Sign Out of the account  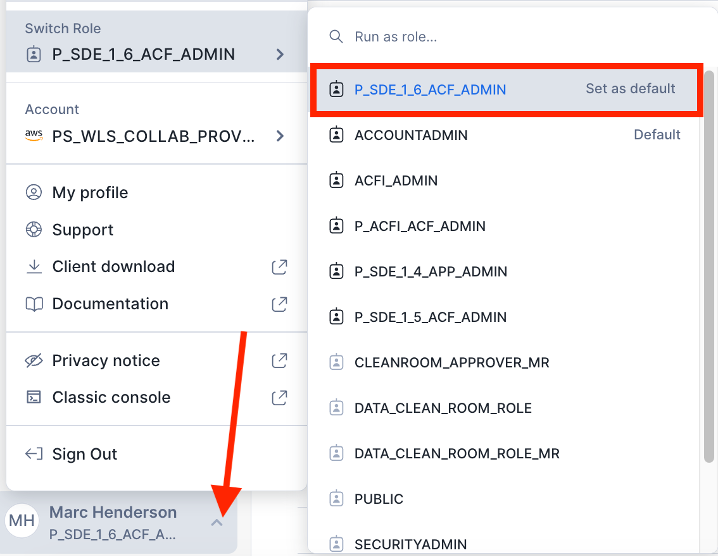(x=156, y=454)
